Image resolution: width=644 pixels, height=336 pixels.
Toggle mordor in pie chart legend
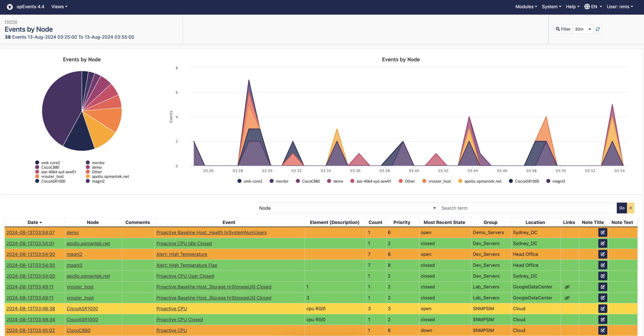coord(95,163)
